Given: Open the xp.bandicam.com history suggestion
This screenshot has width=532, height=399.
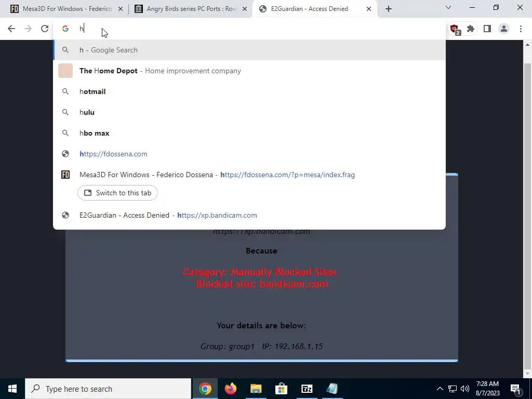Looking at the screenshot, I should pos(249,215).
